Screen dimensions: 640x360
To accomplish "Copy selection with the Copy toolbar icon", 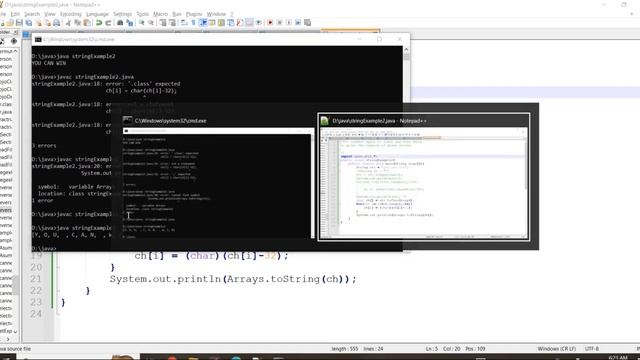I will pos(78,23).
